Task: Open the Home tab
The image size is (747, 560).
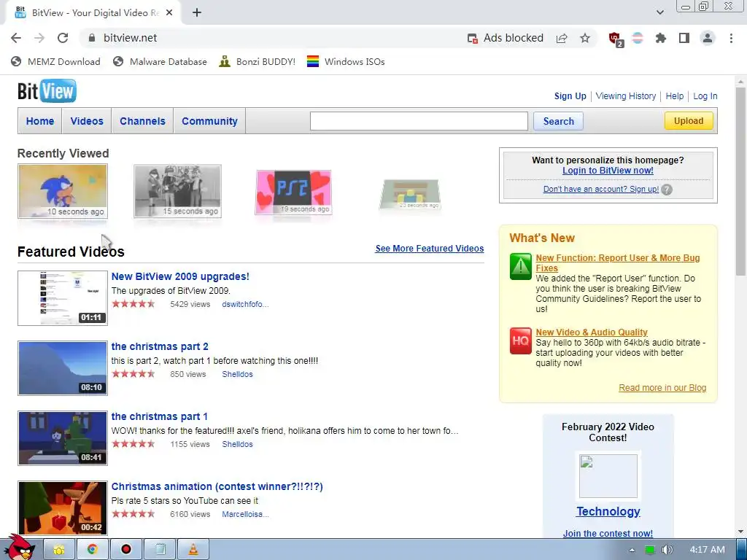Action: (40, 121)
